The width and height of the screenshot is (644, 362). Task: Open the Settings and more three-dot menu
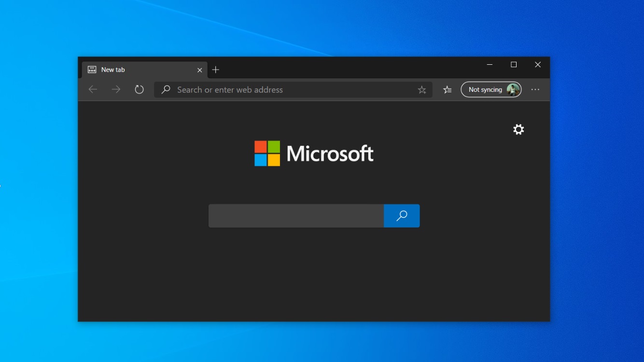(535, 89)
